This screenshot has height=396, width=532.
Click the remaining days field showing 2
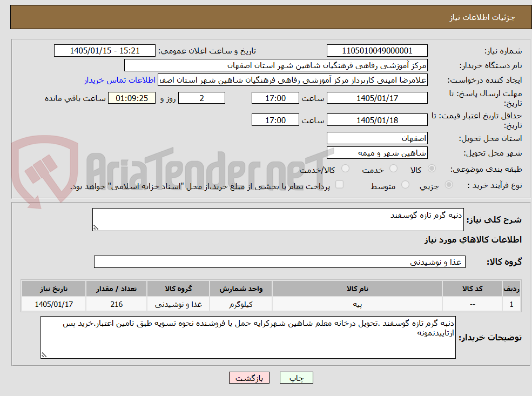click(201, 98)
